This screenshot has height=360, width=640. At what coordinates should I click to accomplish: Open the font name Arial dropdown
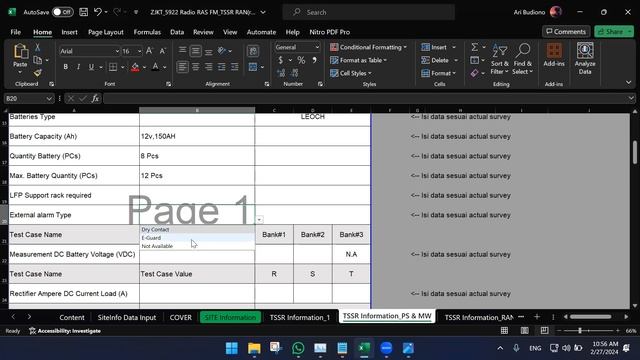[117, 51]
